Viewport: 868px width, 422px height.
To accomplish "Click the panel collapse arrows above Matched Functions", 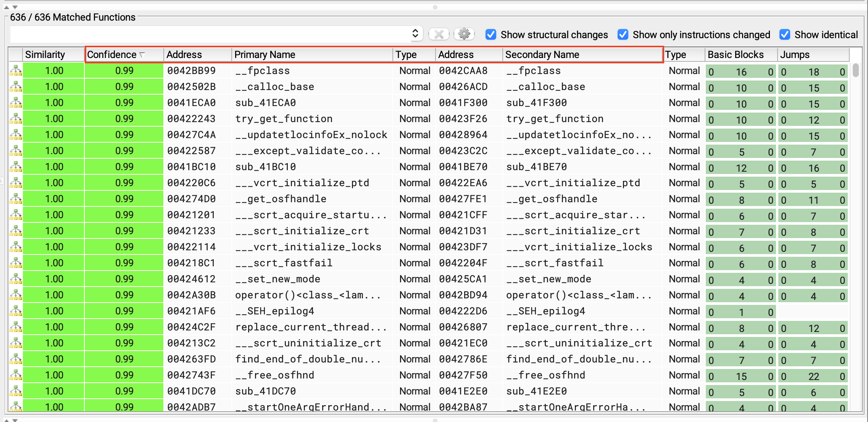I will click(x=11, y=7).
